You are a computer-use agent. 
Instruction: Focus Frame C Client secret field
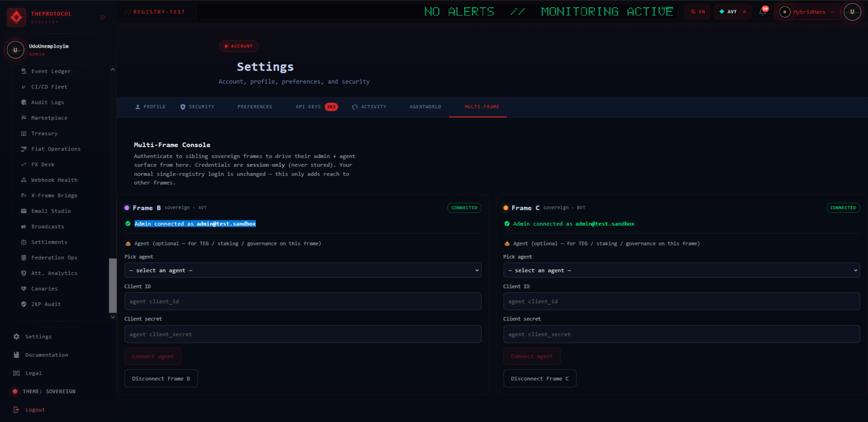click(681, 334)
